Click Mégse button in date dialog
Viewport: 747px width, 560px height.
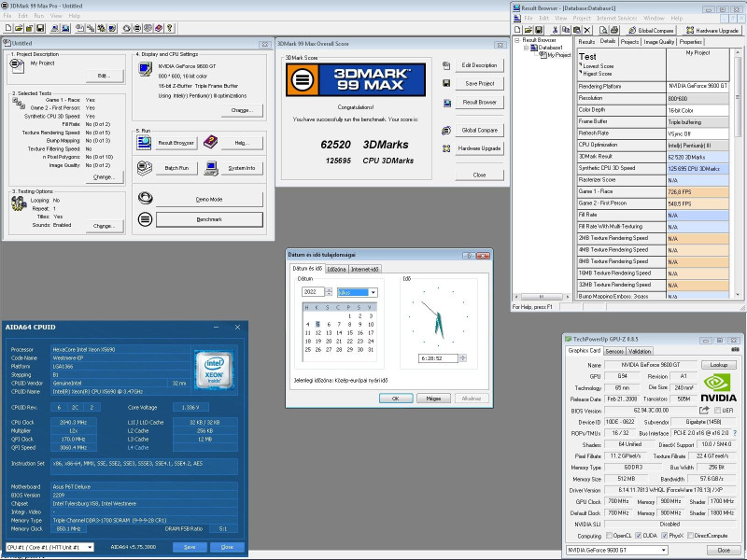tap(433, 399)
